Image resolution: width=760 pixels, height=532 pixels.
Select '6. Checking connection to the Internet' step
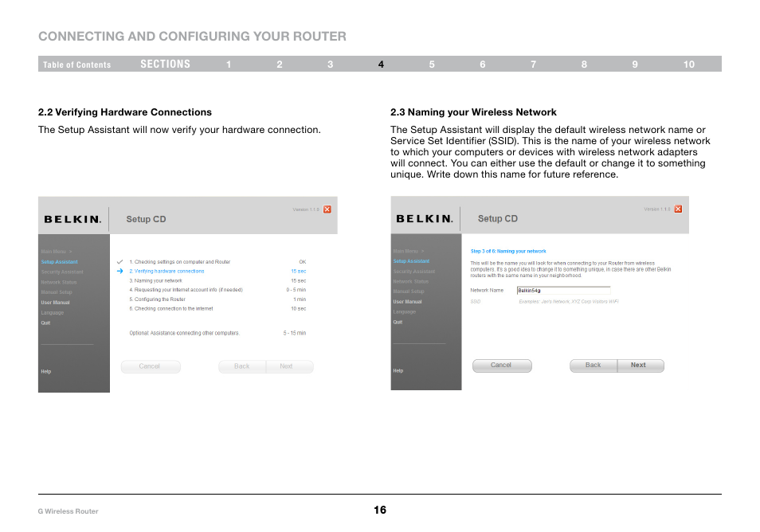tap(171, 309)
